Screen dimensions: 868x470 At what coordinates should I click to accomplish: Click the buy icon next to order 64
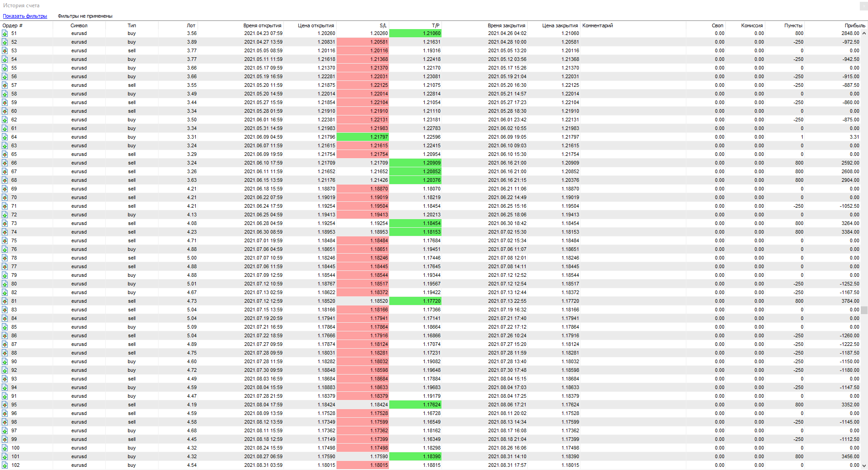pyautogui.click(x=5, y=137)
